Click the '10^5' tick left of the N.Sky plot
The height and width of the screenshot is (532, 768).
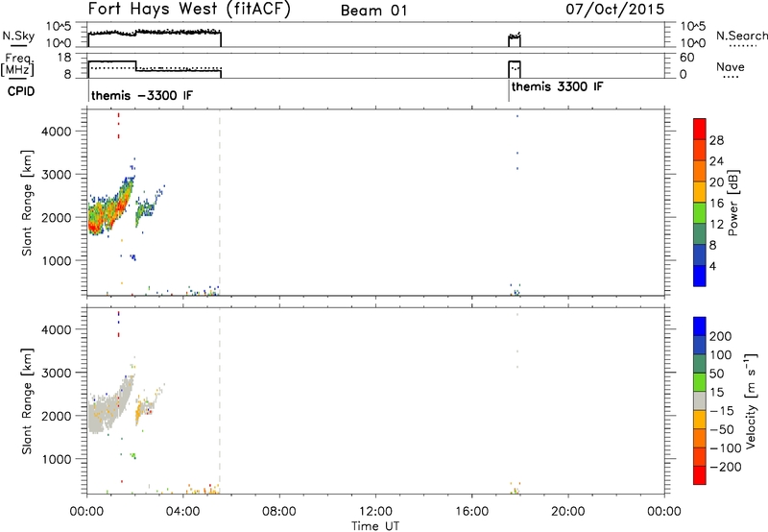(x=59, y=27)
